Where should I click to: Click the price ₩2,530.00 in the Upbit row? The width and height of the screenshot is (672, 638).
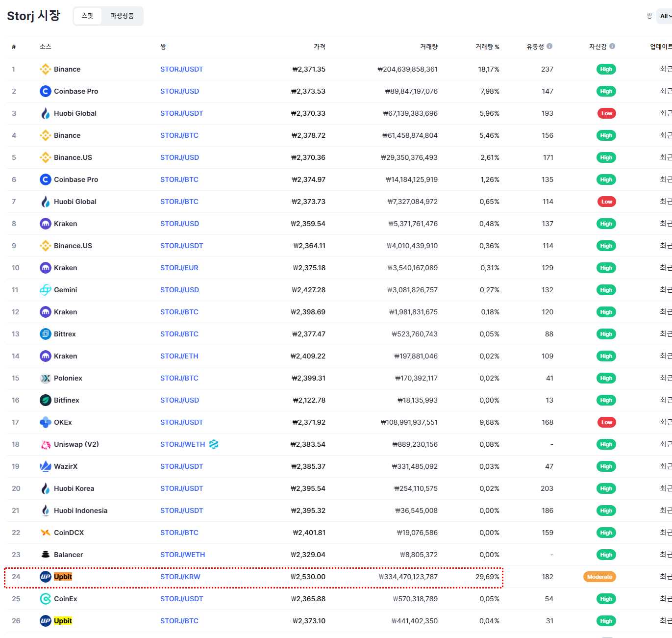click(x=308, y=577)
